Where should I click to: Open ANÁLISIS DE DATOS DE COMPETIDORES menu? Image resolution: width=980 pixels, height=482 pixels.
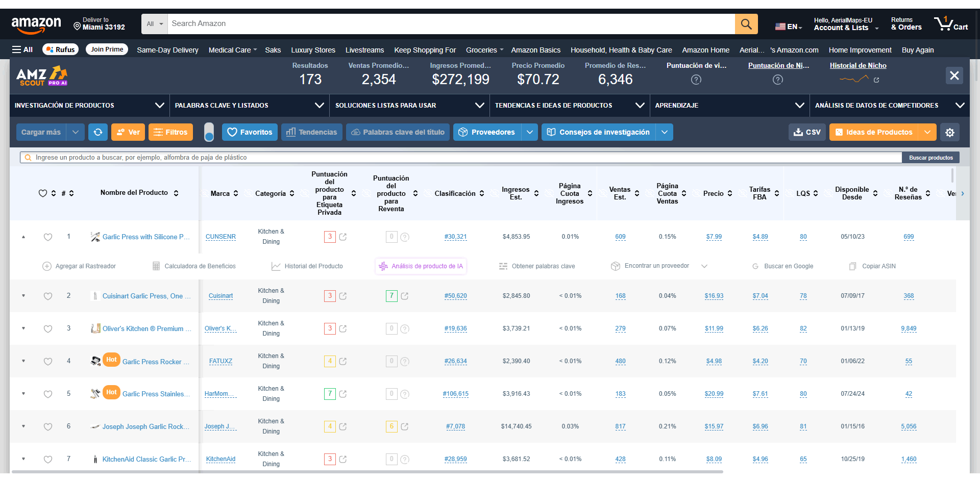tap(890, 106)
